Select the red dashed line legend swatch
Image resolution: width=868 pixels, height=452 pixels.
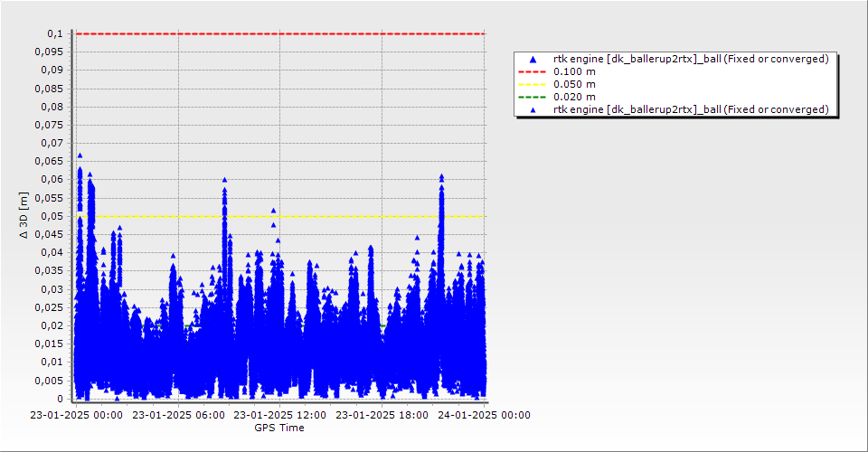[x=532, y=72]
